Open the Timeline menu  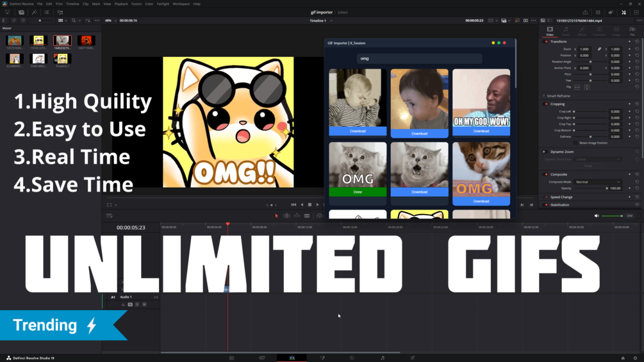[72, 4]
